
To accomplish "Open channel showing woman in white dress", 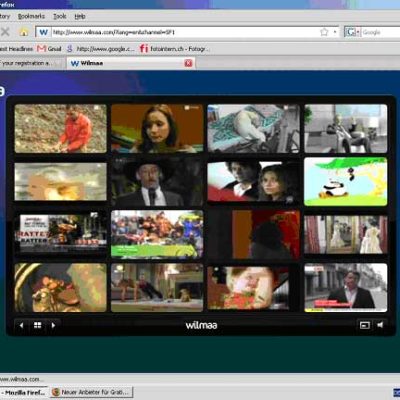I will click(x=346, y=234).
